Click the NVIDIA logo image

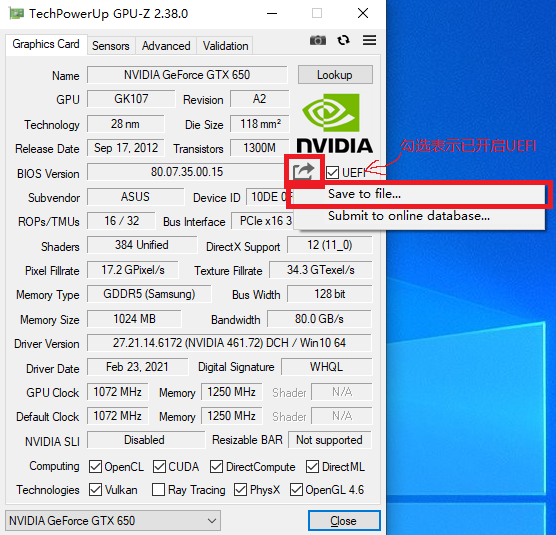point(334,123)
